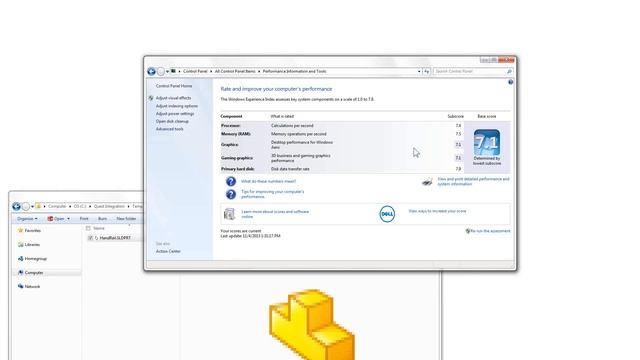Expand the Open button dropdown arrow

click(68, 219)
